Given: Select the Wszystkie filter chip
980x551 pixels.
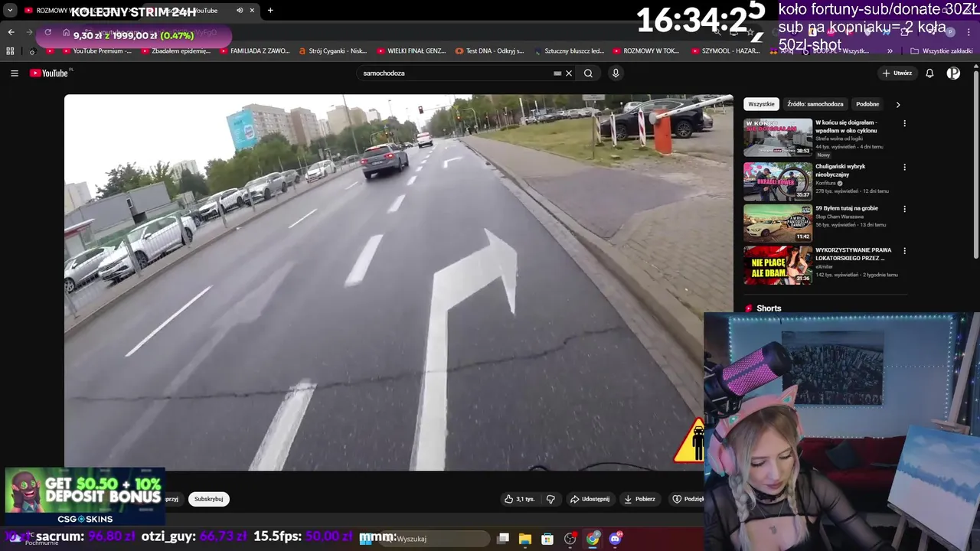Looking at the screenshot, I should click(x=761, y=104).
